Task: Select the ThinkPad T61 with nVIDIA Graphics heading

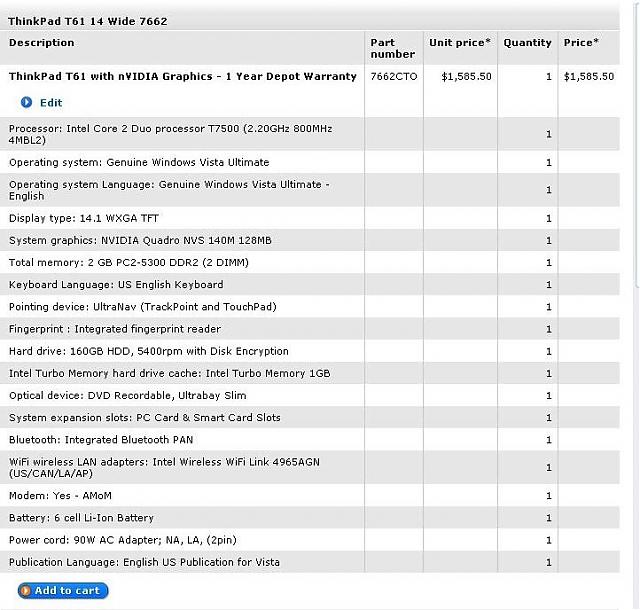Action: click(183, 76)
